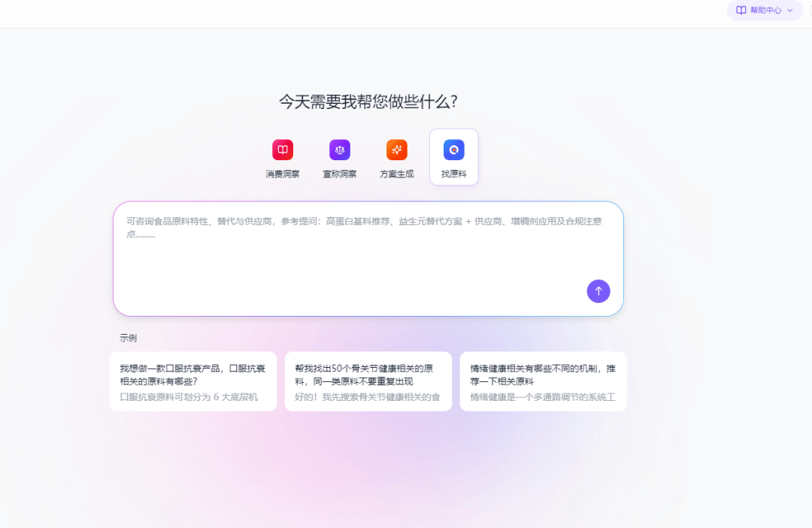Click preview text 好的!我先搜索骨关节健康相关的食
This screenshot has width=812, height=528.
click(x=368, y=397)
